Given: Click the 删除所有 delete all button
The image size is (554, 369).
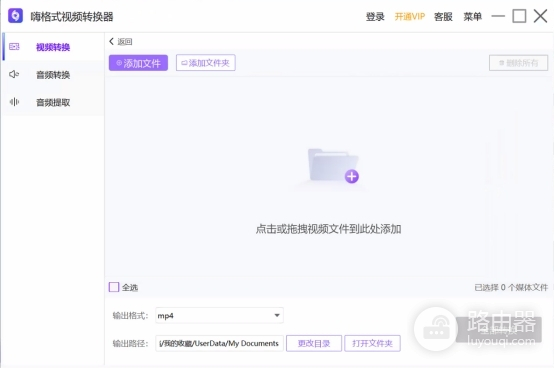Looking at the screenshot, I should (x=518, y=63).
